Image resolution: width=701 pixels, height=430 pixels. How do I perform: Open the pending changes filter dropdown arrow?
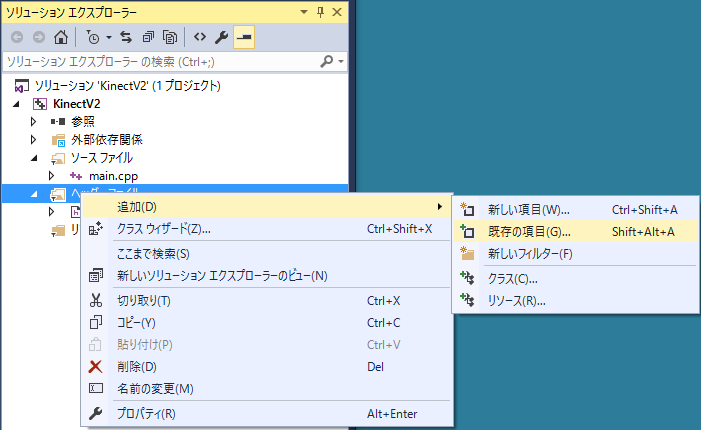pyautogui.click(x=107, y=37)
